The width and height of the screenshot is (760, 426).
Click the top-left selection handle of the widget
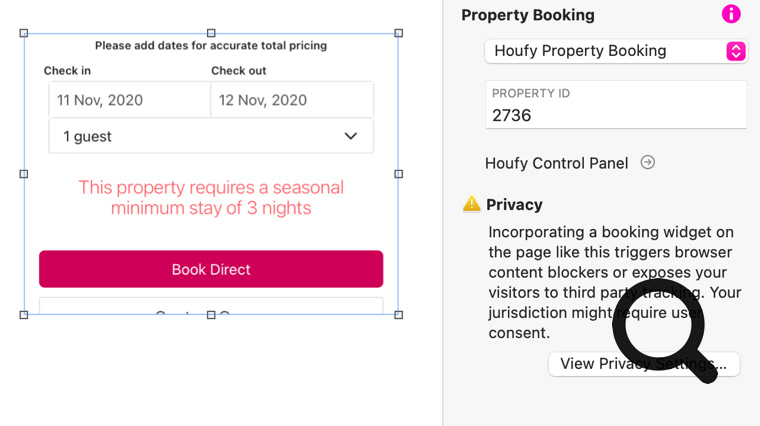point(24,33)
